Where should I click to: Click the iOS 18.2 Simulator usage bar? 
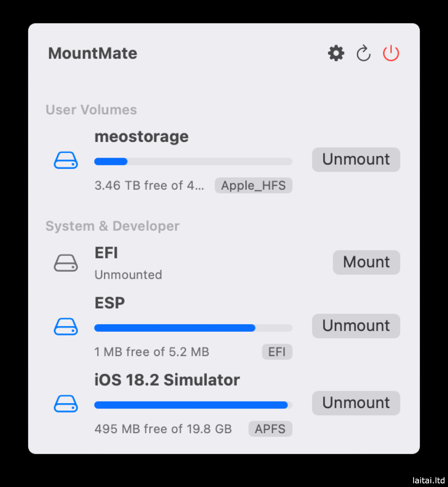(x=193, y=405)
